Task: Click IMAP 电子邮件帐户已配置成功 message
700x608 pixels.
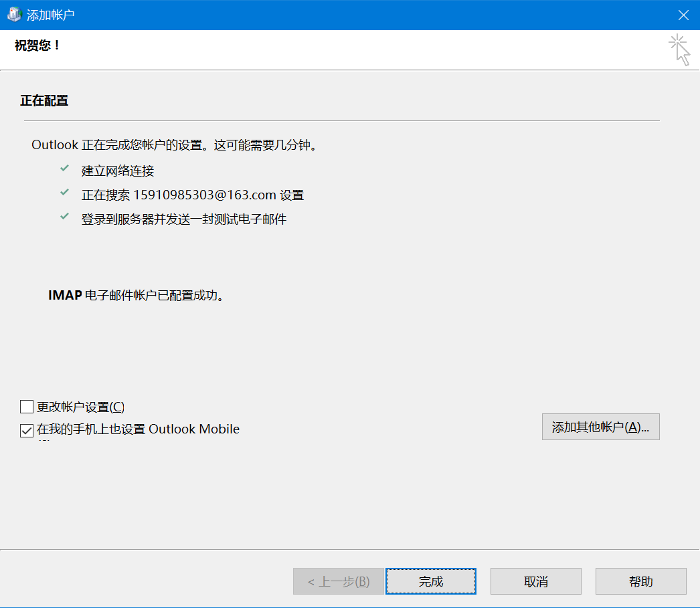Action: [x=136, y=295]
